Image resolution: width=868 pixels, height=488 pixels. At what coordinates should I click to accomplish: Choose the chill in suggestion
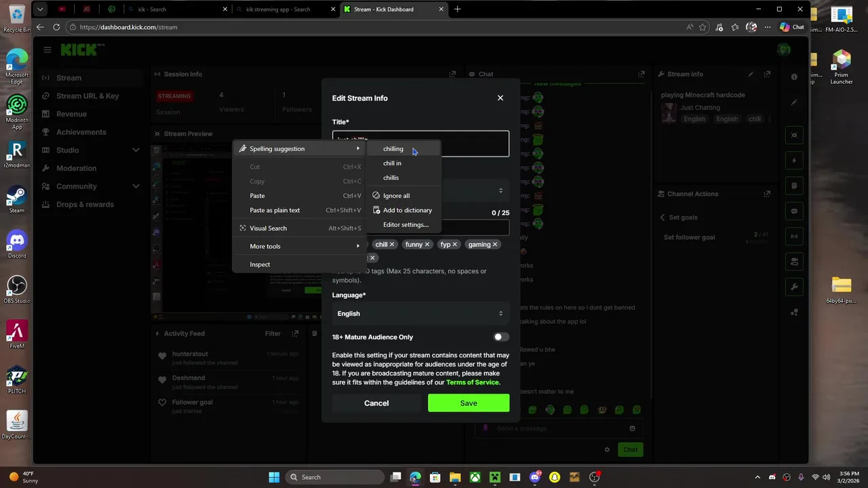coord(403,163)
